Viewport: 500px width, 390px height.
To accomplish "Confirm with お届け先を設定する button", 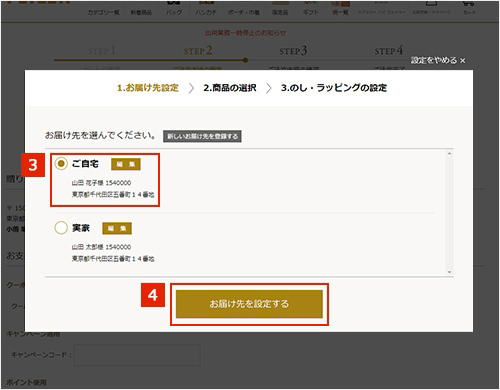I will (x=249, y=304).
